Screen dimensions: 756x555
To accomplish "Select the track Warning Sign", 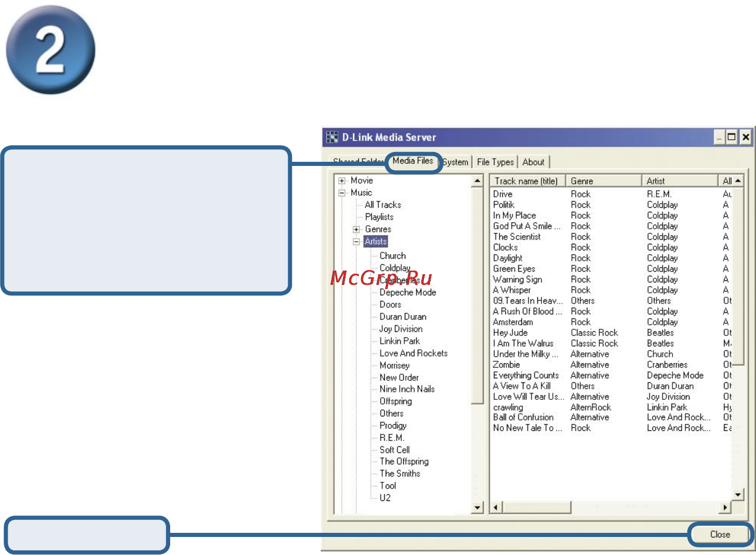I will [x=518, y=280].
